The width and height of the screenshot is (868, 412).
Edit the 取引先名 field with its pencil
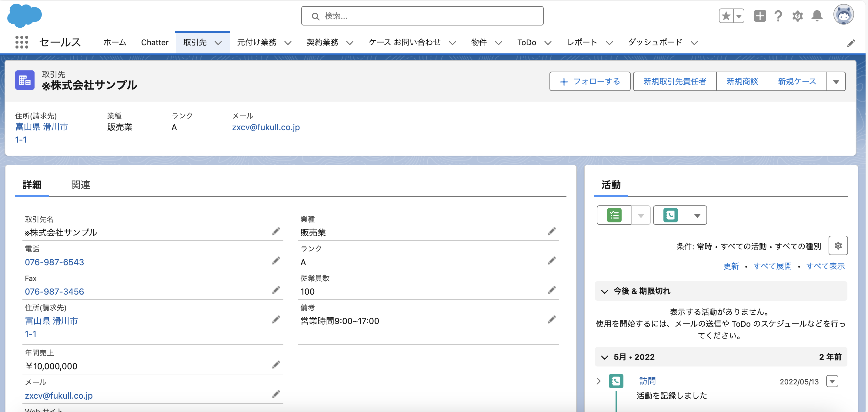[x=276, y=231]
